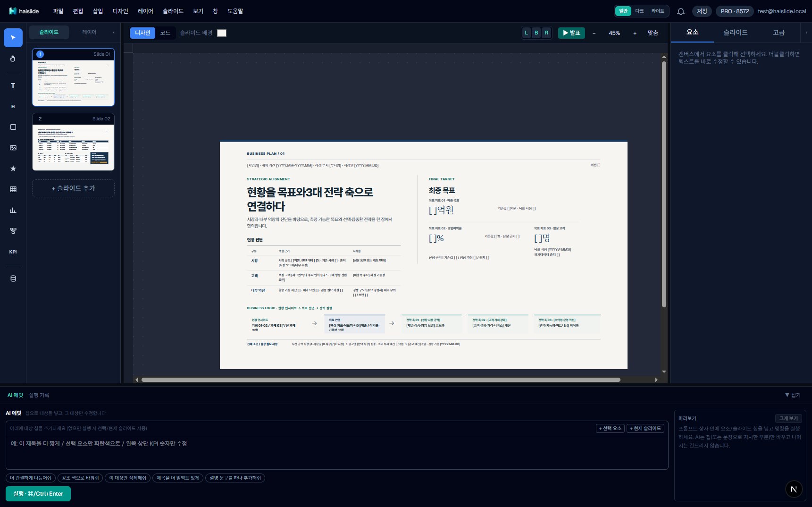This screenshot has height=507, width=812.
Task: Toggle the L panel button
Action: pyautogui.click(x=527, y=33)
